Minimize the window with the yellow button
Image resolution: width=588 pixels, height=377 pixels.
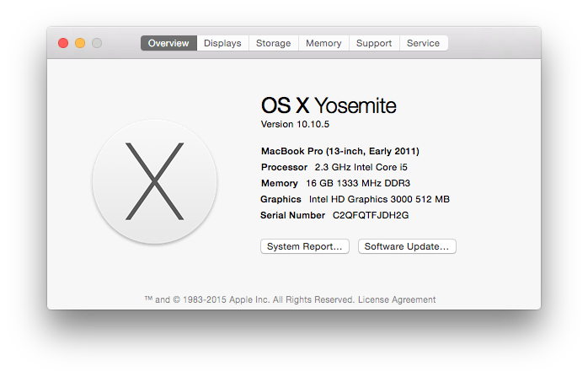[x=80, y=43]
